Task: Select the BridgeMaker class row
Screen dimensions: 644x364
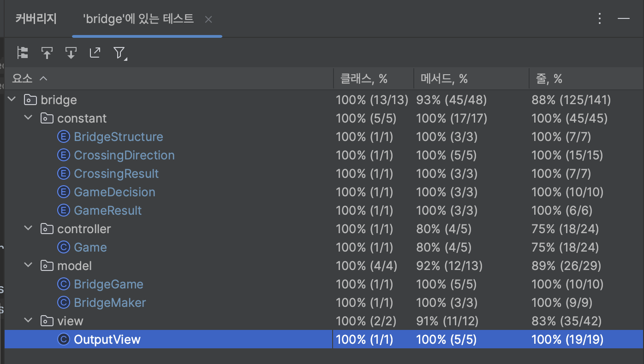Action: [110, 303]
